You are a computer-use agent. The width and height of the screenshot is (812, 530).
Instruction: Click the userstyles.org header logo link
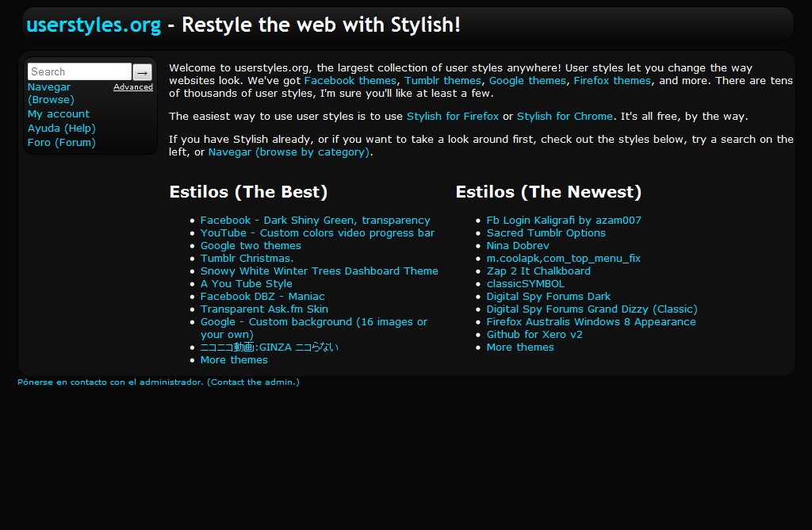tap(94, 25)
